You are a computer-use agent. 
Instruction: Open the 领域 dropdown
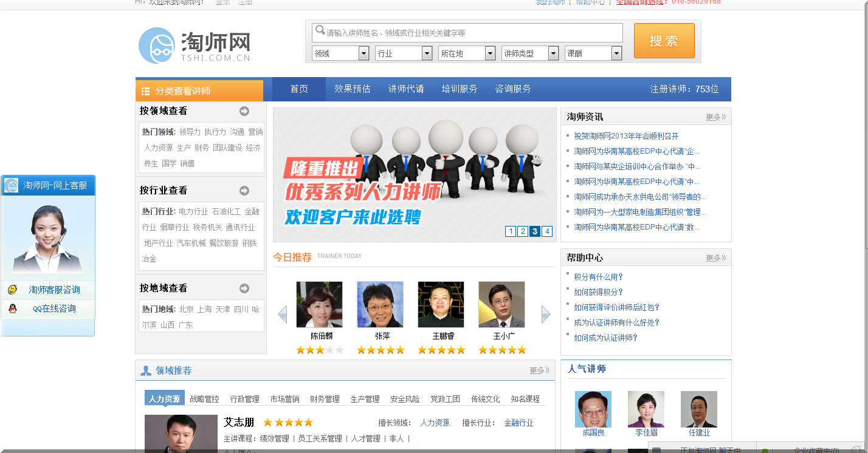tap(340, 53)
